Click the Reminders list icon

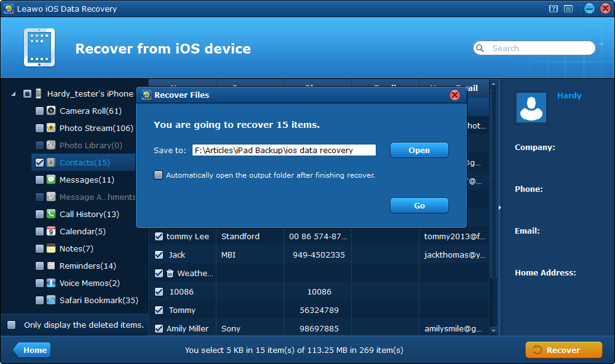(51, 266)
